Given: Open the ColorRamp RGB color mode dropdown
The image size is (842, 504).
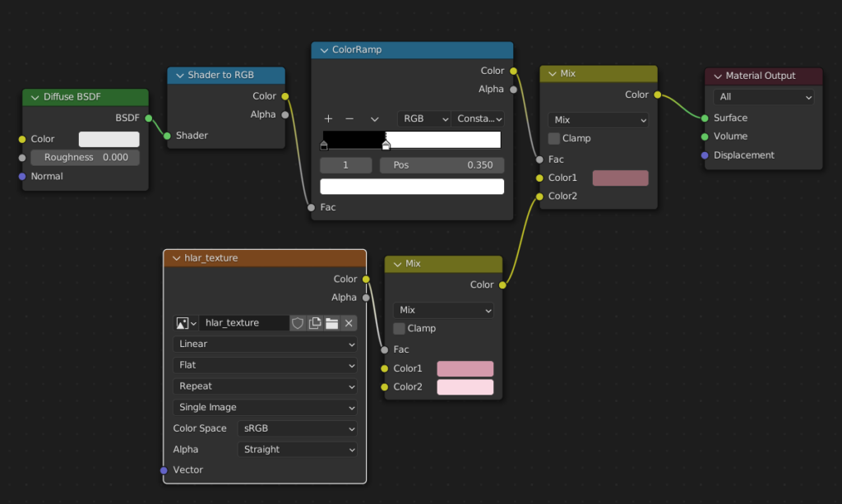Looking at the screenshot, I should (423, 118).
